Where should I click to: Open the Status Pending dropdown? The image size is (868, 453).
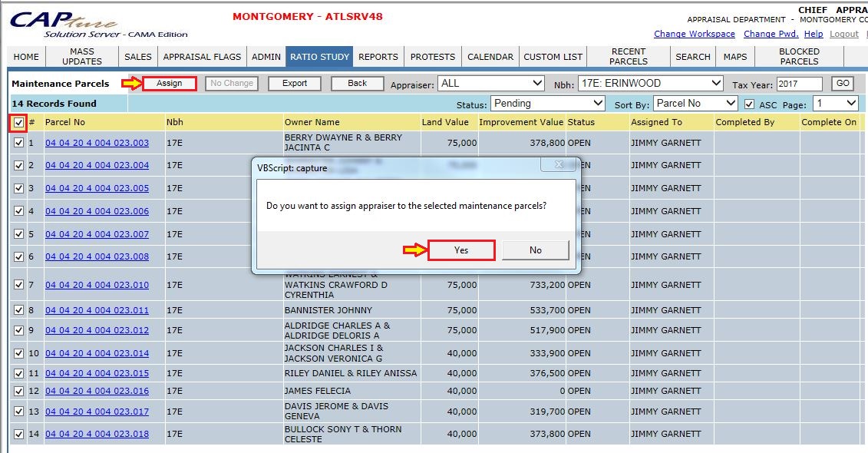[x=548, y=104]
